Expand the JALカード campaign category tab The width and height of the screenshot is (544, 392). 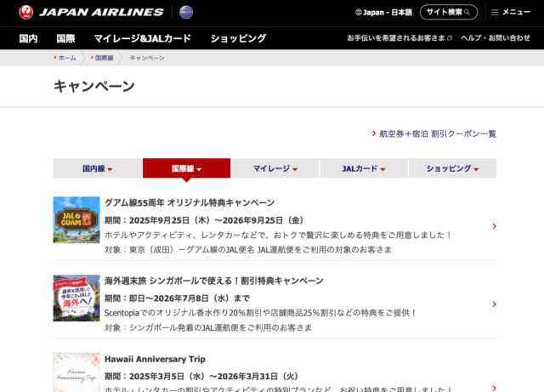pos(363,168)
